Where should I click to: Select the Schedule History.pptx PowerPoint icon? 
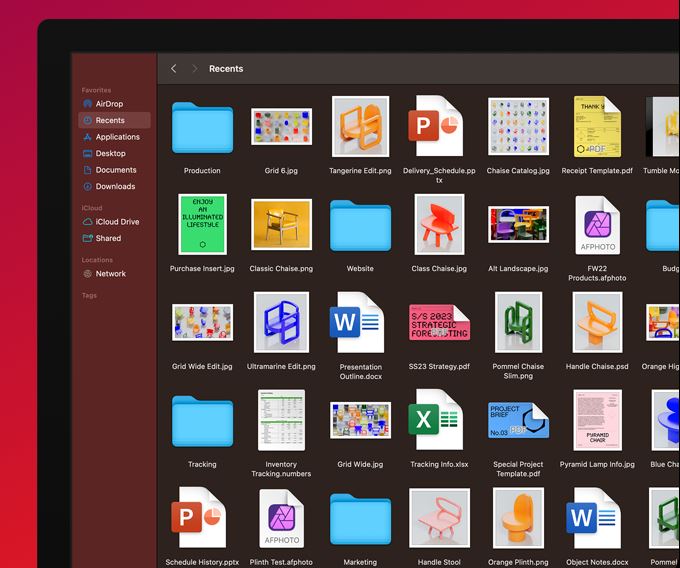[199, 517]
